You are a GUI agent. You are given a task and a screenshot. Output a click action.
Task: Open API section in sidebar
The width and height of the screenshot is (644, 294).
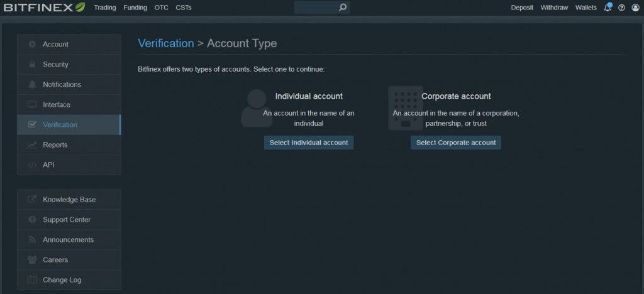(x=69, y=165)
